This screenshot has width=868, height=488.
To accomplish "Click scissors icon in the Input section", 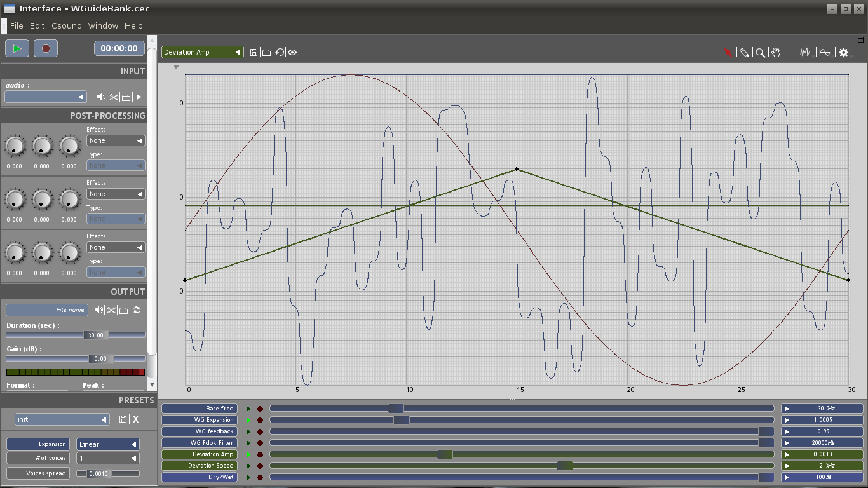I will pos(114,97).
